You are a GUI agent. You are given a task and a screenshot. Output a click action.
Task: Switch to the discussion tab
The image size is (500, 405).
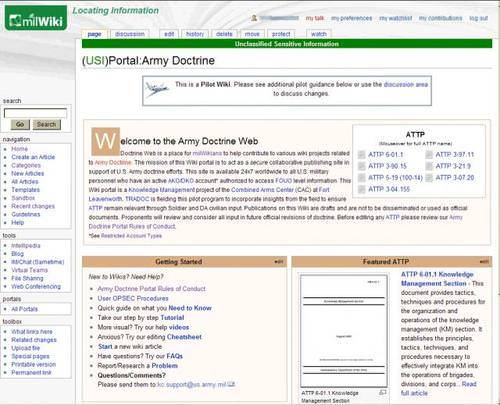coord(130,34)
